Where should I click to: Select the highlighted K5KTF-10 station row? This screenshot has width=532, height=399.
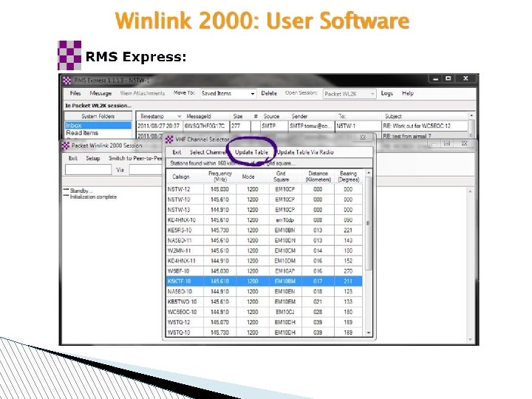[x=265, y=282]
